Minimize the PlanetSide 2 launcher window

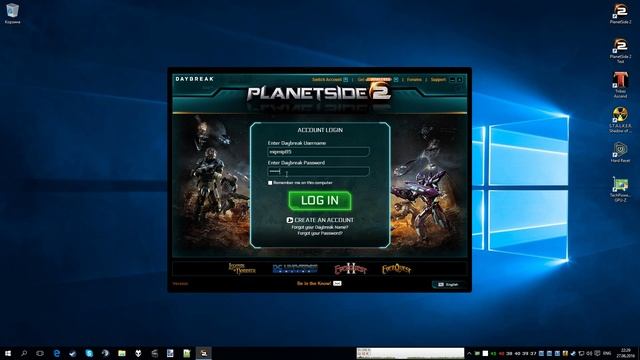452,80
